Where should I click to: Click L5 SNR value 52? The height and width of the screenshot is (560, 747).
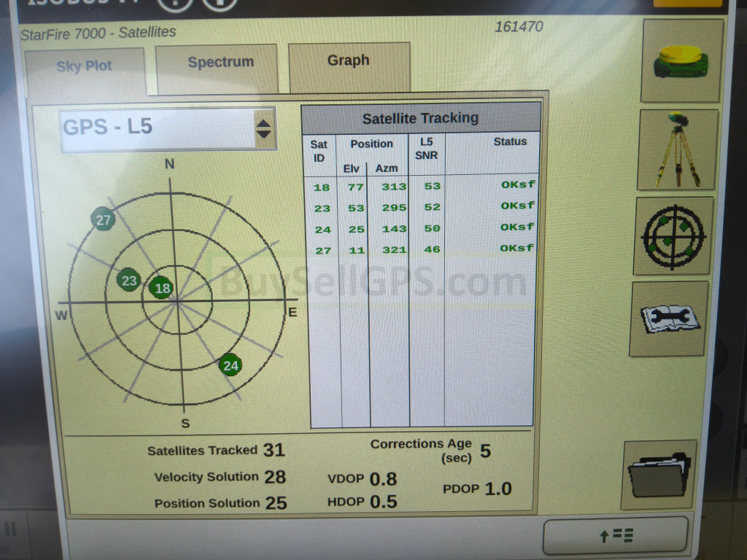432,206
